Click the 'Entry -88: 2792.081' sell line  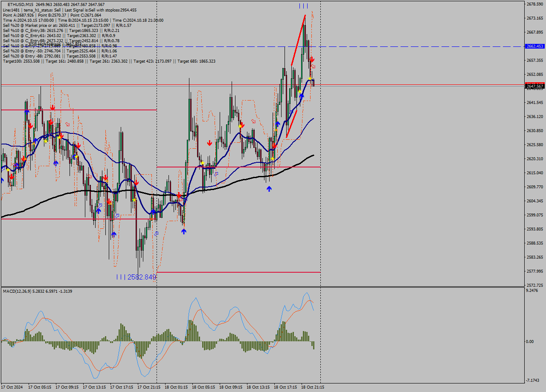pos(60,56)
